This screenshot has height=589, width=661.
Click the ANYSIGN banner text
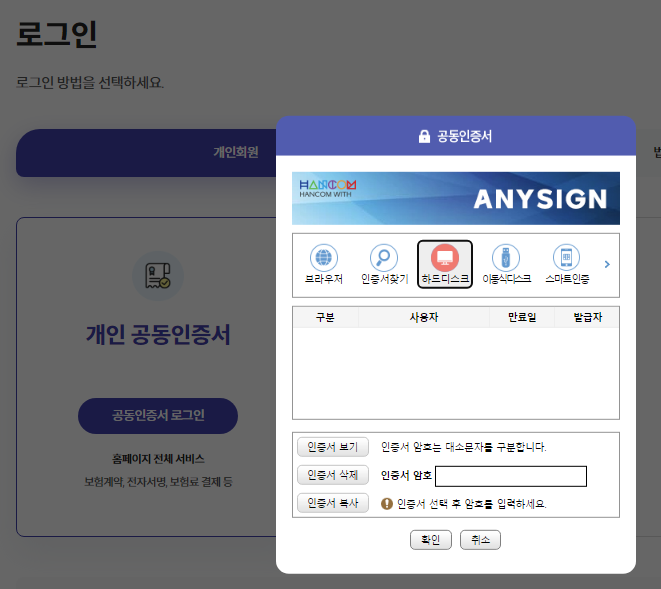540,199
